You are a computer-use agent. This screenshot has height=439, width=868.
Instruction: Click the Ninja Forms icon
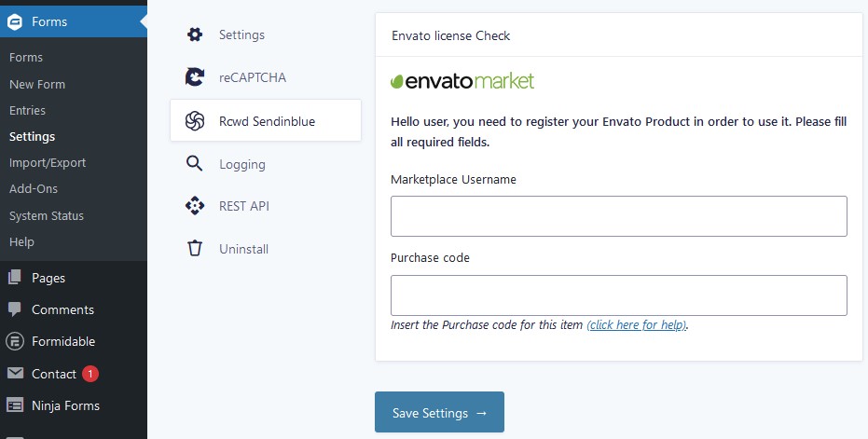pyautogui.click(x=15, y=405)
